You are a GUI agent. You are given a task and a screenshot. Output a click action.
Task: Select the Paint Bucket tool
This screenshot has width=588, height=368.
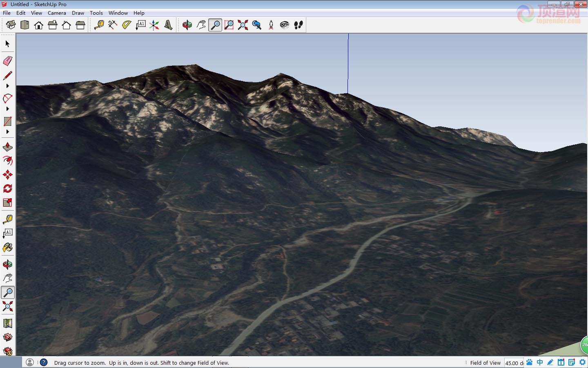point(8,247)
